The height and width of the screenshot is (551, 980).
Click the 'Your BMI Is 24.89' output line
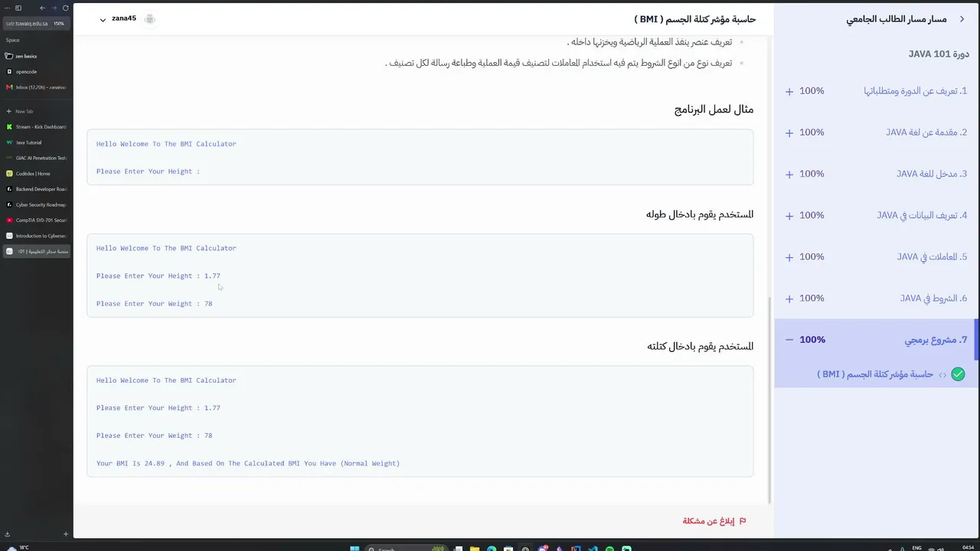(x=248, y=463)
